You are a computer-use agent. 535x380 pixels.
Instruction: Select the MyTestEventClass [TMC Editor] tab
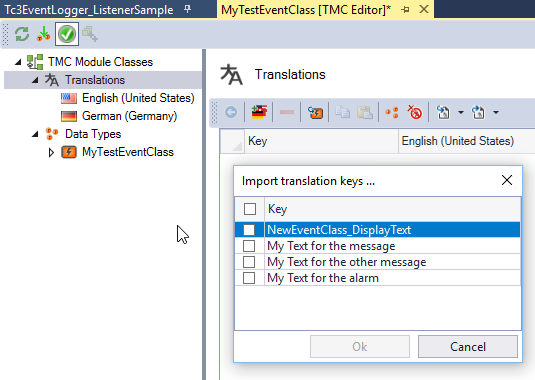[x=306, y=10]
